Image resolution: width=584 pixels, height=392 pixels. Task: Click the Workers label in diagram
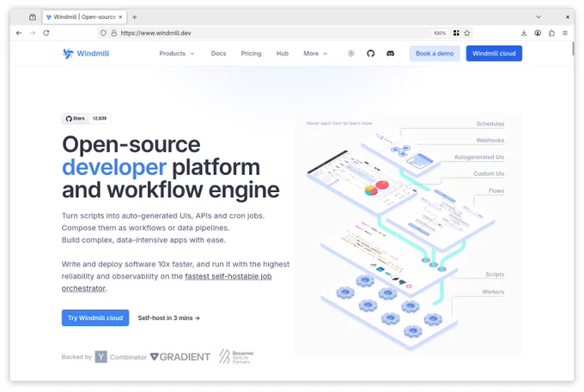493,292
